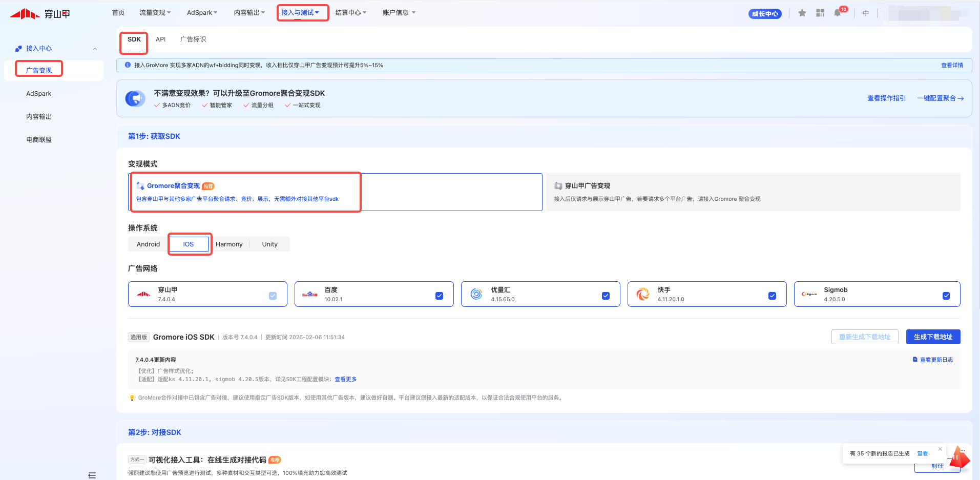Click the red floating assistant icon
Screen dimensions: 980x480
[959, 457]
